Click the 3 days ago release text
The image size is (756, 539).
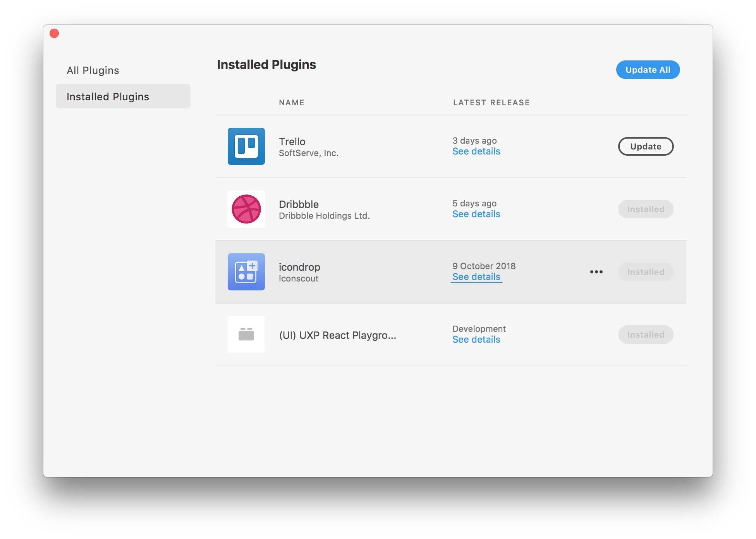(474, 141)
